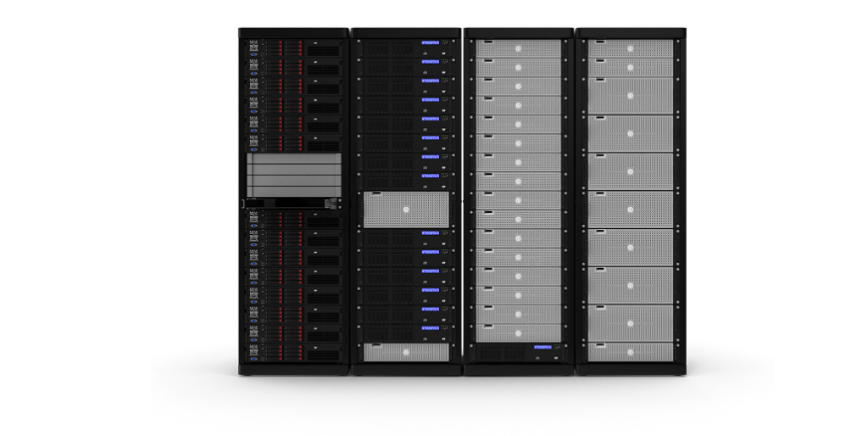Click the black vented panel on the leftmost rack's top server
The width and height of the screenshot is (868, 436).
pyautogui.click(x=323, y=50)
